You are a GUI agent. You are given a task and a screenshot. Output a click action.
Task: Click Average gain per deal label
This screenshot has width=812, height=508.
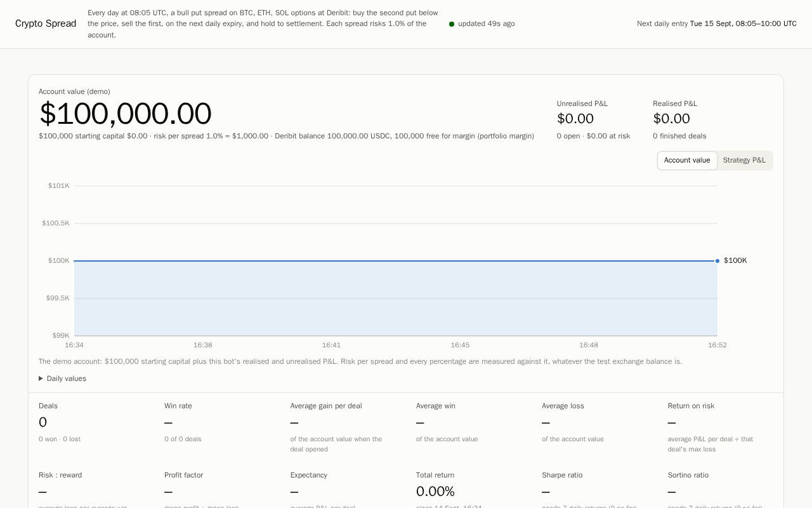326,406
